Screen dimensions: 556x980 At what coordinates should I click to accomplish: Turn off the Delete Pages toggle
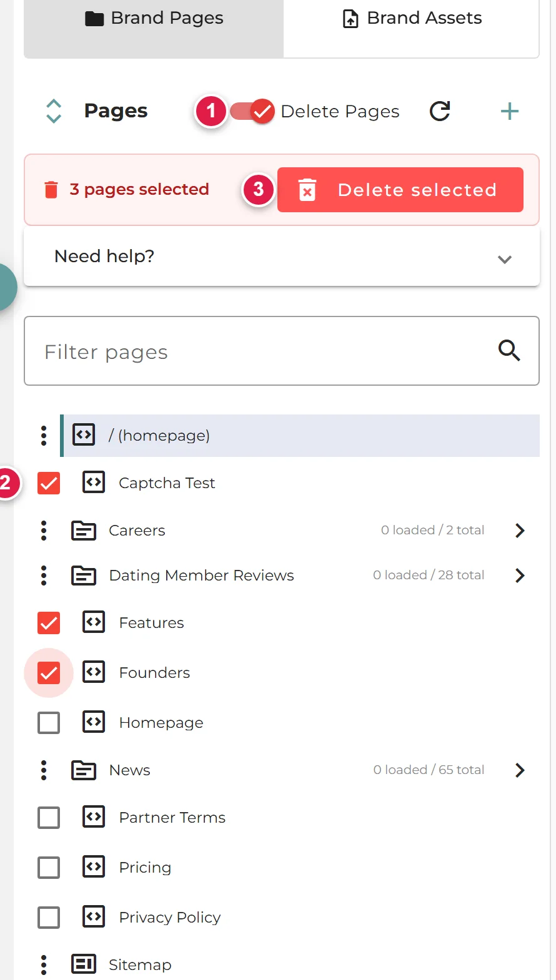point(252,112)
